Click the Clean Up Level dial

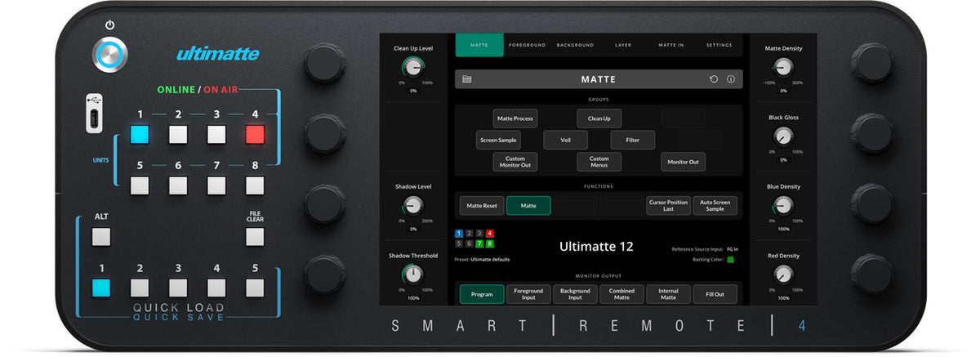[413, 67]
